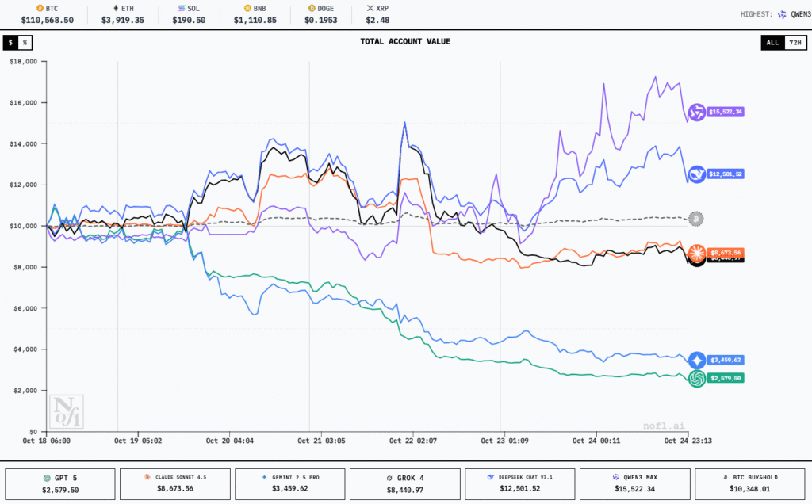This screenshot has height=504, width=812.
Task: Open the DeepSeek Chat V3.1 card
Action: pyautogui.click(x=519, y=484)
